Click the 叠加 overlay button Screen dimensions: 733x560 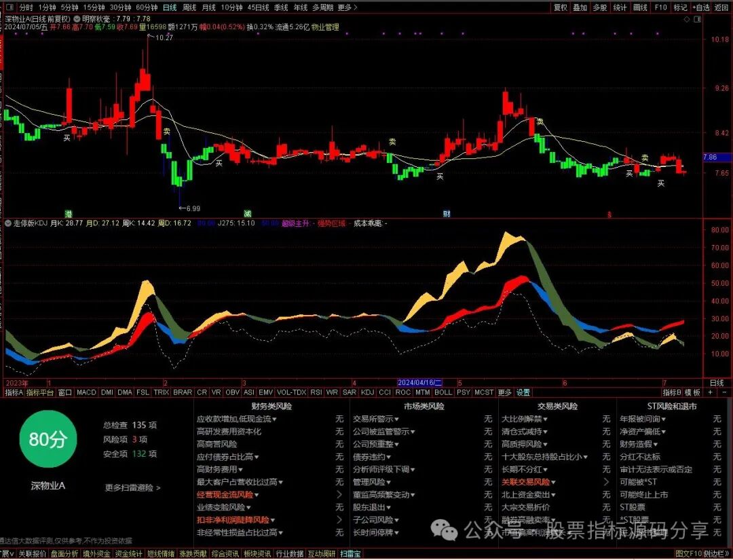pyautogui.click(x=580, y=7)
